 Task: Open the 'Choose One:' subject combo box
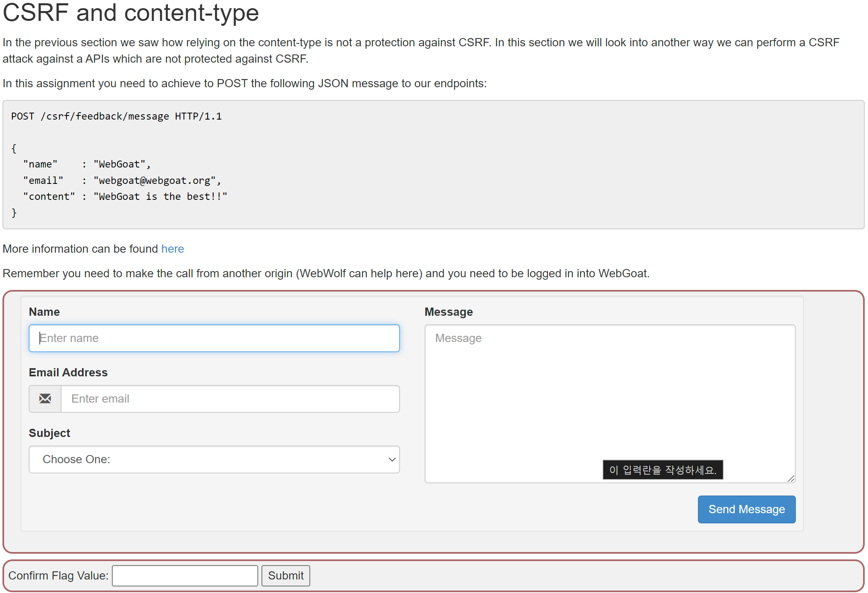(x=213, y=459)
